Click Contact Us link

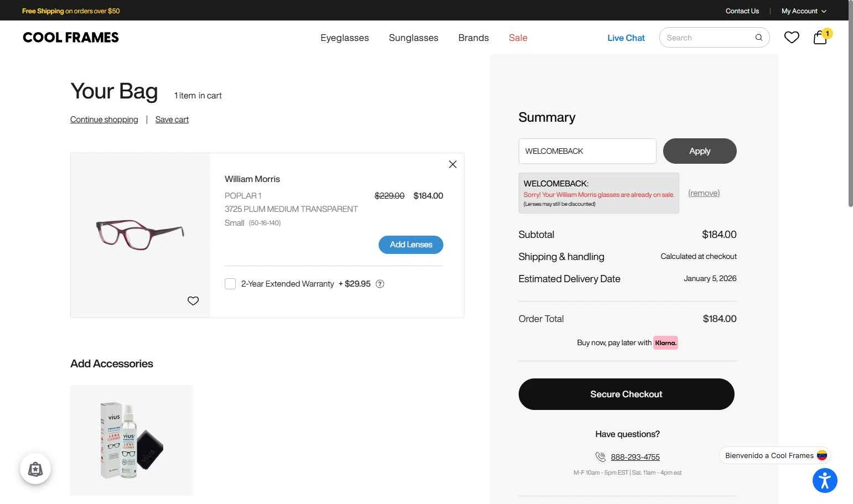pos(742,11)
